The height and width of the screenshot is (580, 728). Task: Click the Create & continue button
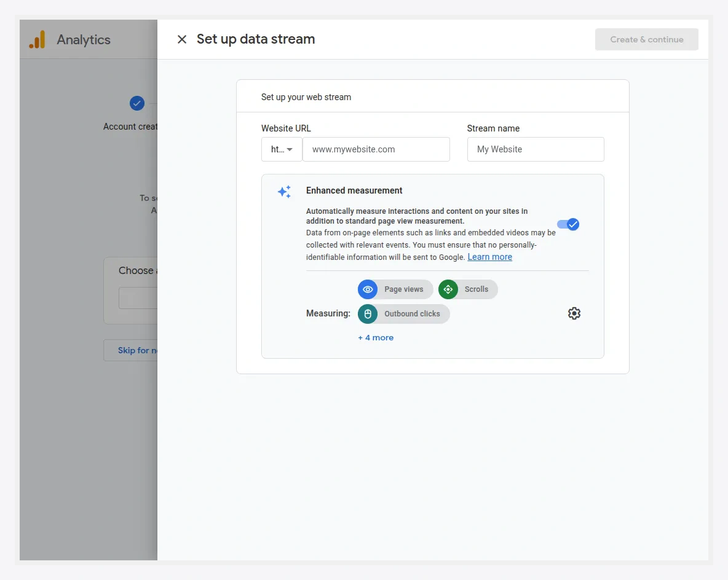[646, 39]
